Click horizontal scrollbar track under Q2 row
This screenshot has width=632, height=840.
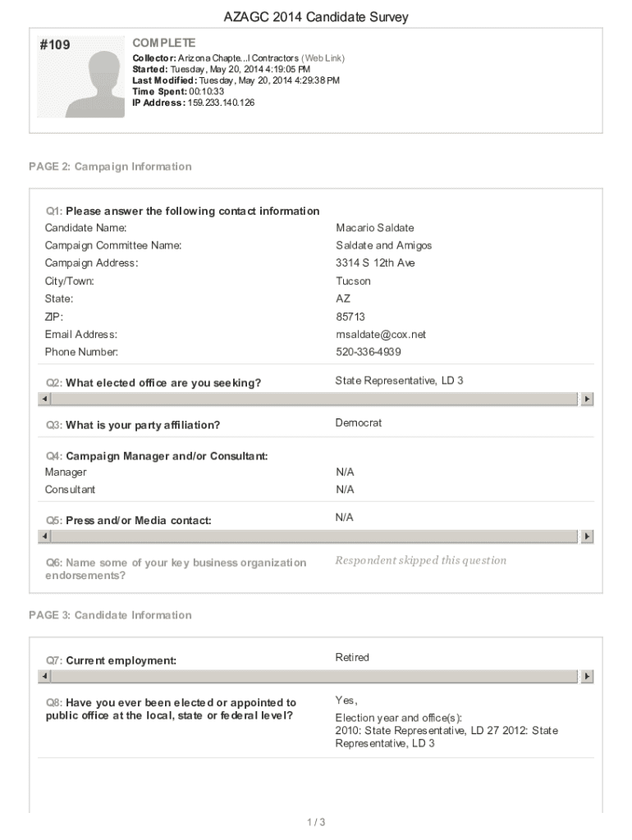coord(315,399)
